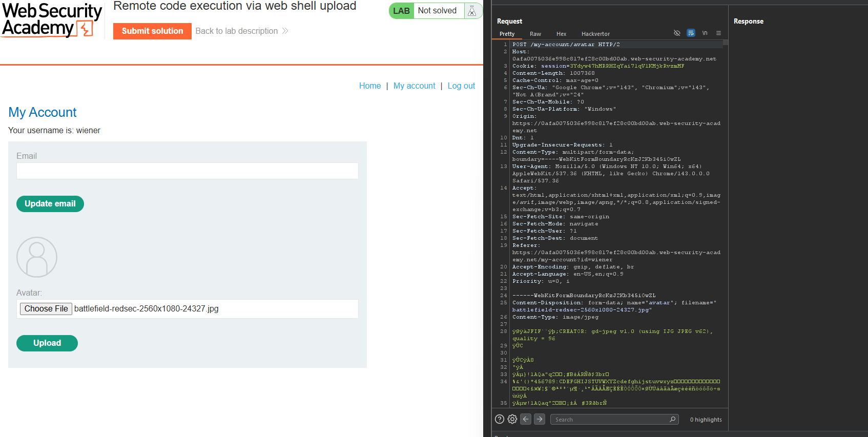The height and width of the screenshot is (437, 868).
Task: Click the 'Content-Length: 1007368' line
Action: point(553,73)
